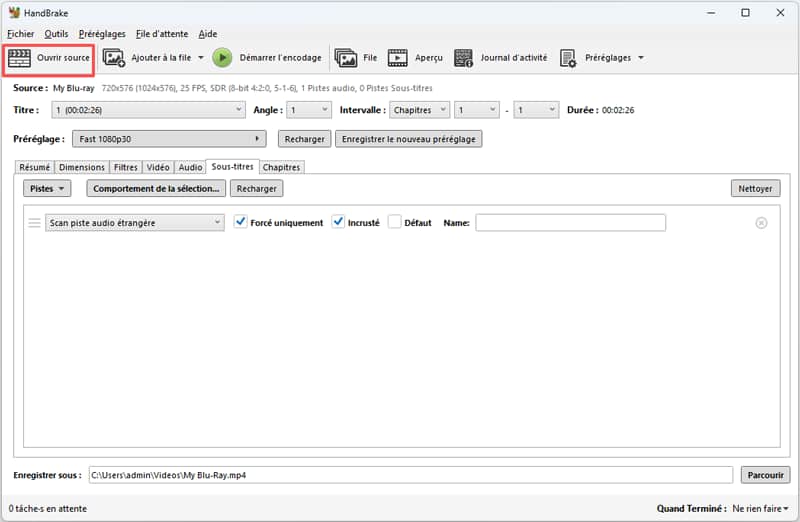Open the Préréglages menu in menu bar
This screenshot has height=522, width=800.
click(102, 34)
